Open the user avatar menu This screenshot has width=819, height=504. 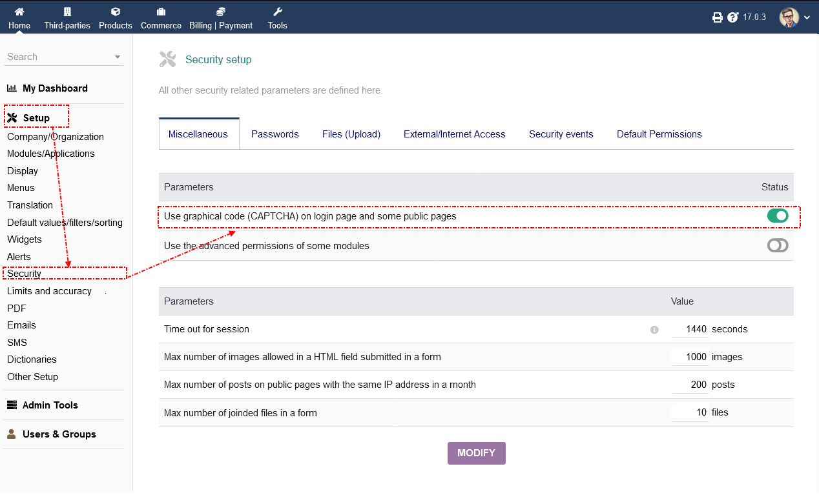click(789, 17)
